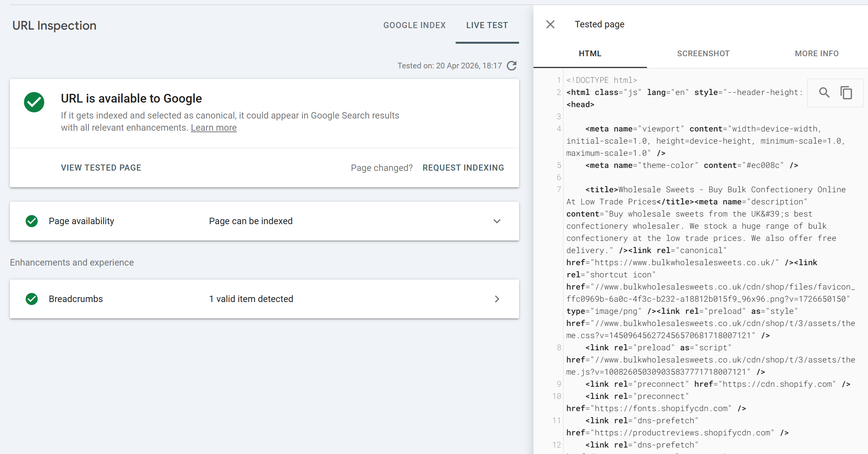Click the copy HTML code icon
Viewport: 868px width, 454px height.
846,93
